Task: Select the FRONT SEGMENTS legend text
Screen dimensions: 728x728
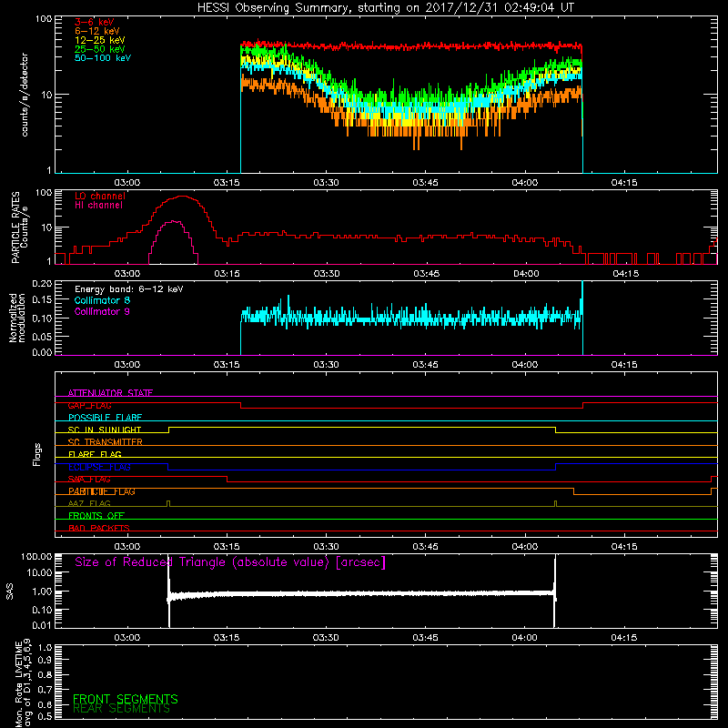Action: click(x=126, y=699)
